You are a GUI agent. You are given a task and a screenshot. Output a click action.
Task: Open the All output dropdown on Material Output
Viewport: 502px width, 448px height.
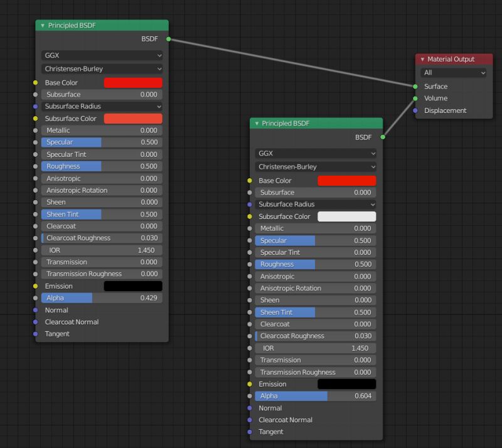tap(453, 73)
